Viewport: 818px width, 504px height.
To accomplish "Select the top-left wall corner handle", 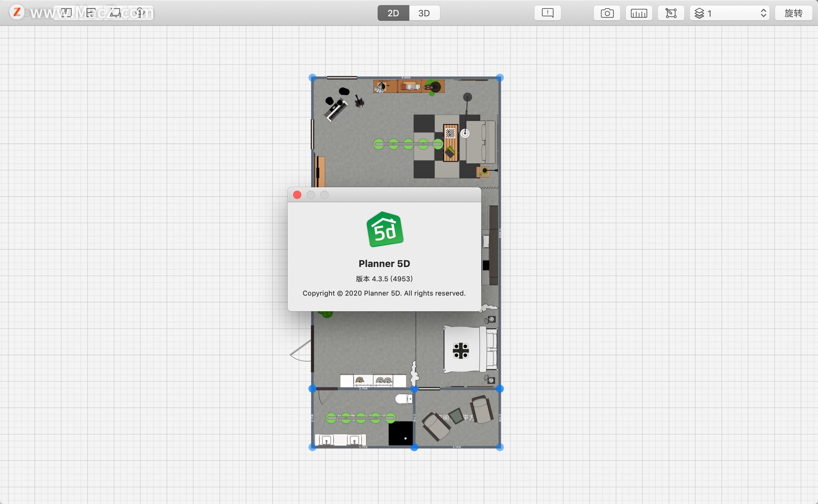I will point(312,78).
